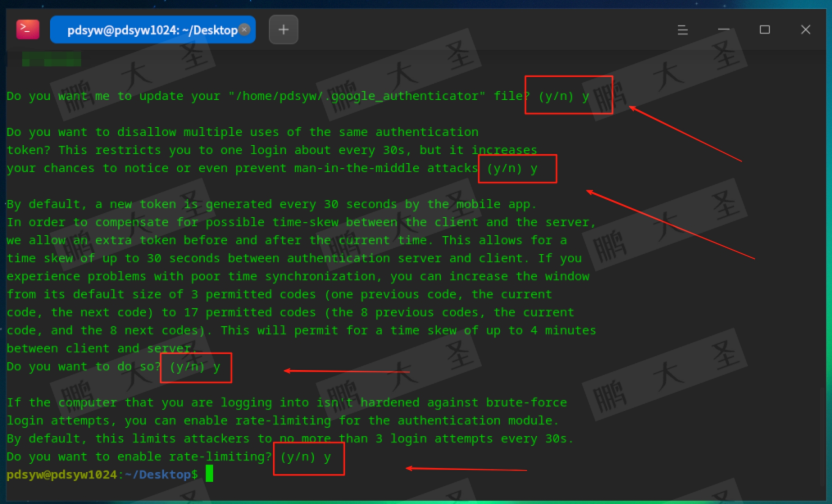
Task: Open a new tab with the plus icon
Action: [283, 29]
